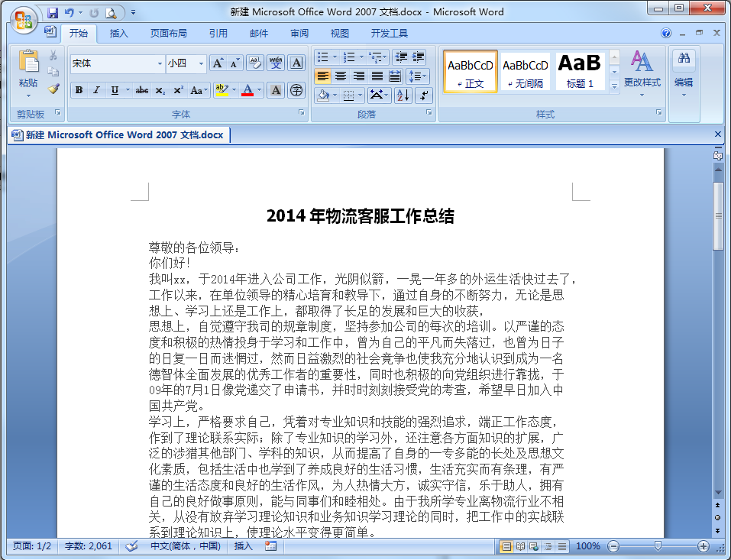Open 编辑 group button
This screenshot has width=731, height=560.
(684, 73)
